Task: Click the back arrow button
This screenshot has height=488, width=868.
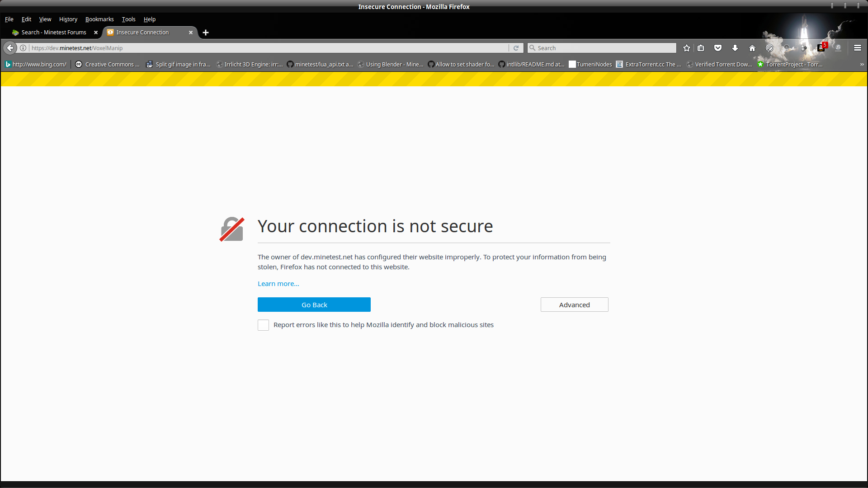Action: click(x=10, y=48)
